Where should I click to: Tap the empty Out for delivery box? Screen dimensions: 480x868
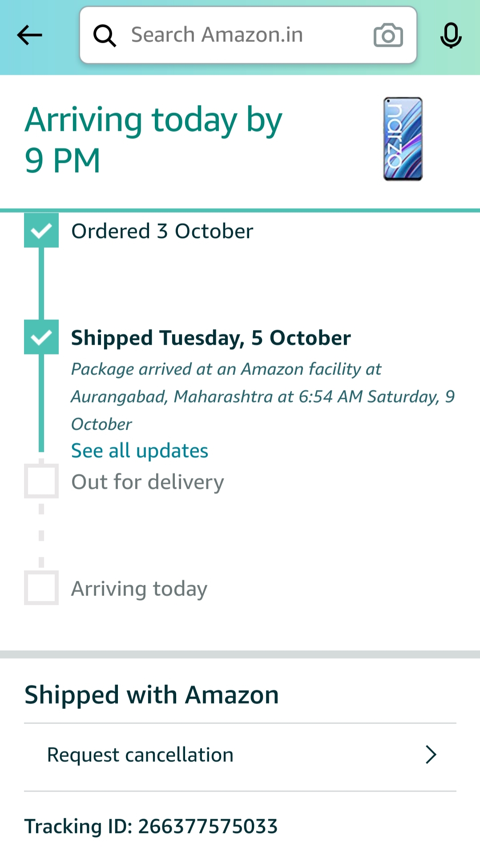pos(41,481)
